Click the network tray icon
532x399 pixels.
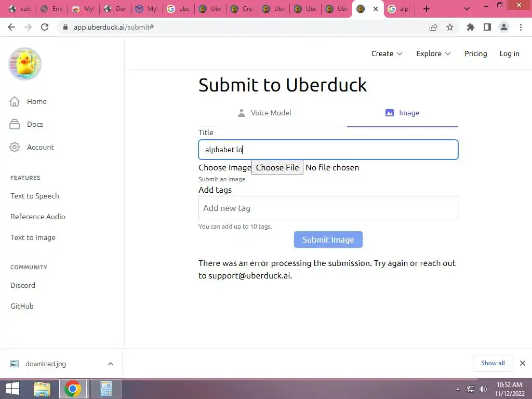(x=471, y=389)
